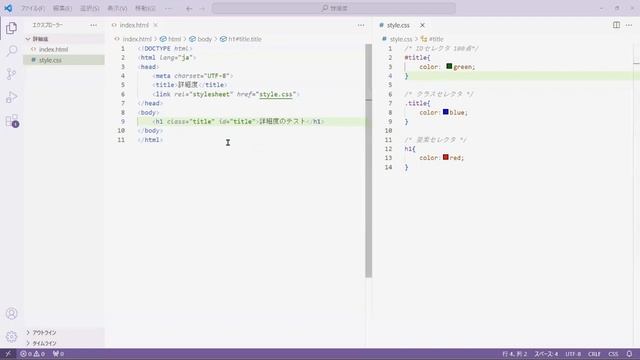
Task: Go forward using the right arrow
Action: [202, 8]
